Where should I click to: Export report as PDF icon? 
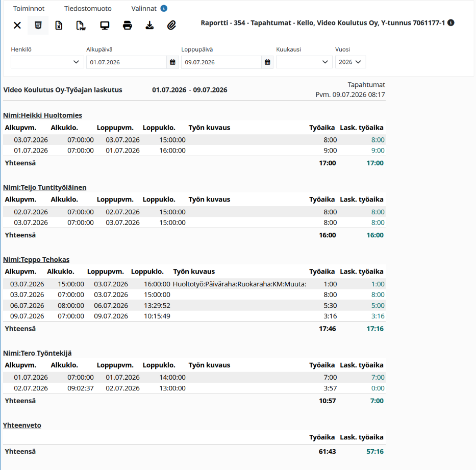click(81, 26)
